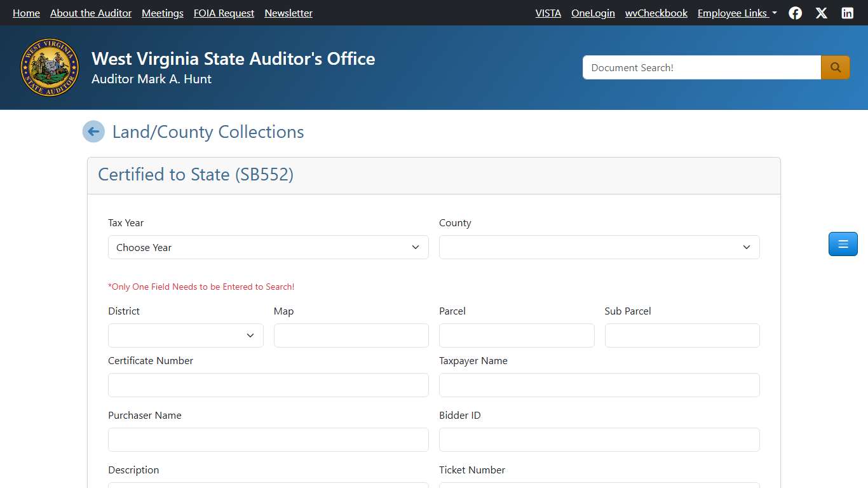Click the West Virginia State Auditor seal logo

click(50, 67)
